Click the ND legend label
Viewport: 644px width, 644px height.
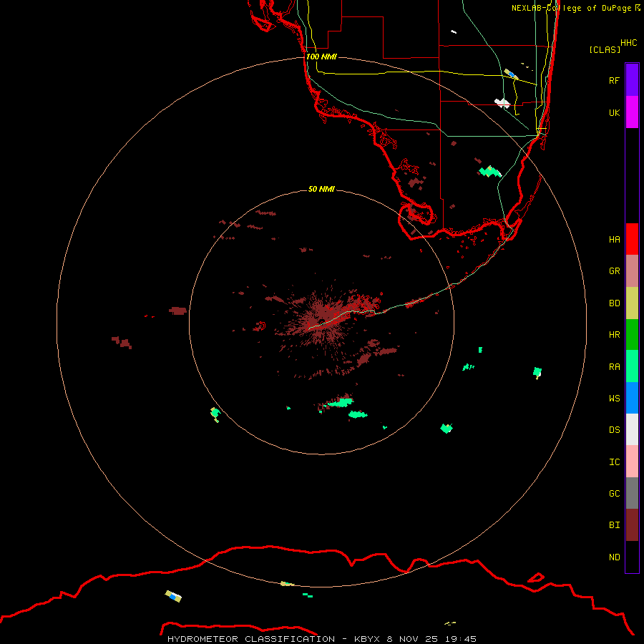[614, 557]
